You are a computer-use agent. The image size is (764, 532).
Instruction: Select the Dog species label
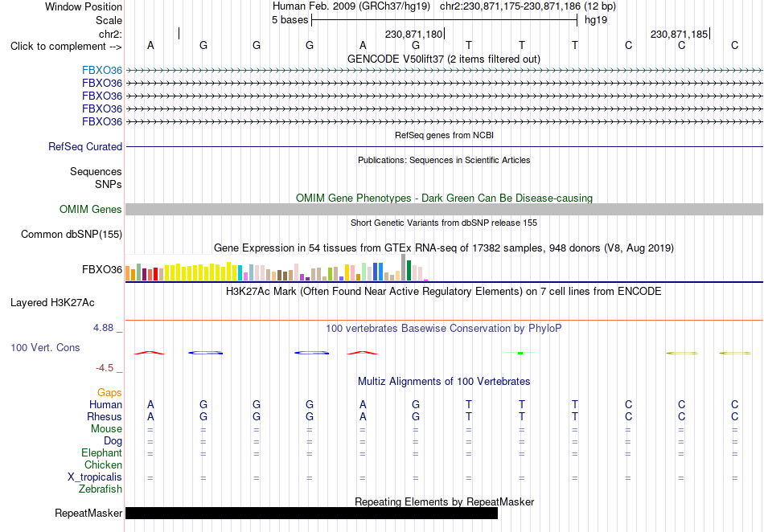pyautogui.click(x=113, y=441)
